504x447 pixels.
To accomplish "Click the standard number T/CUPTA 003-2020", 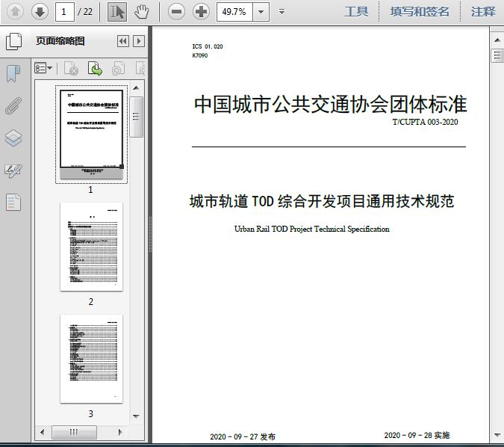I will tap(425, 122).
